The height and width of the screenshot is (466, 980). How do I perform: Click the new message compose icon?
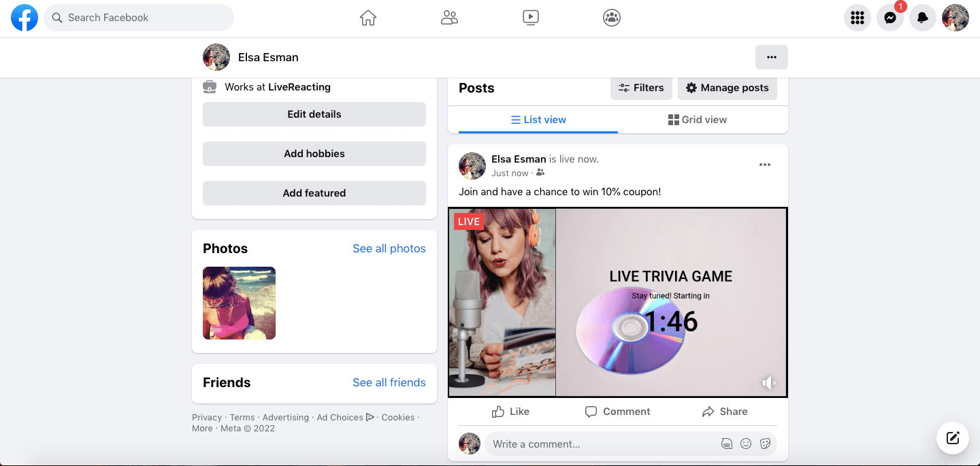click(953, 438)
